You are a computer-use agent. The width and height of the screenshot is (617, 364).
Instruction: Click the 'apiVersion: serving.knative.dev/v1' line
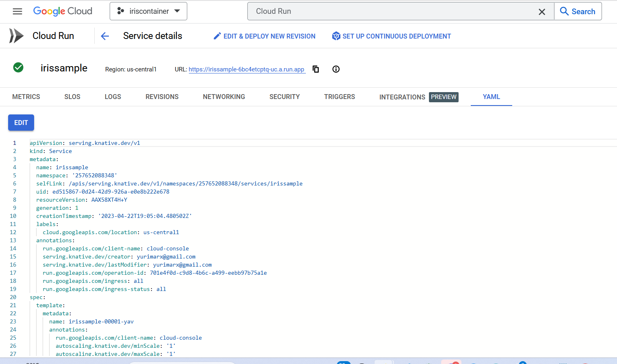[85, 143]
